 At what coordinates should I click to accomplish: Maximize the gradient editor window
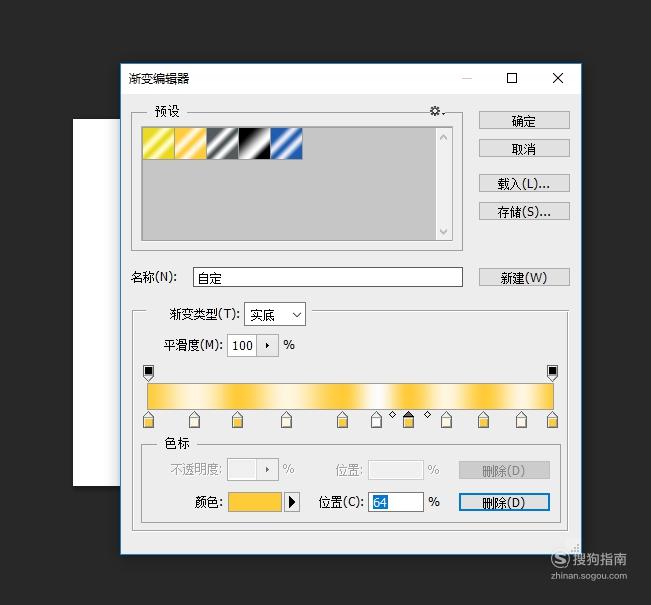[512, 78]
